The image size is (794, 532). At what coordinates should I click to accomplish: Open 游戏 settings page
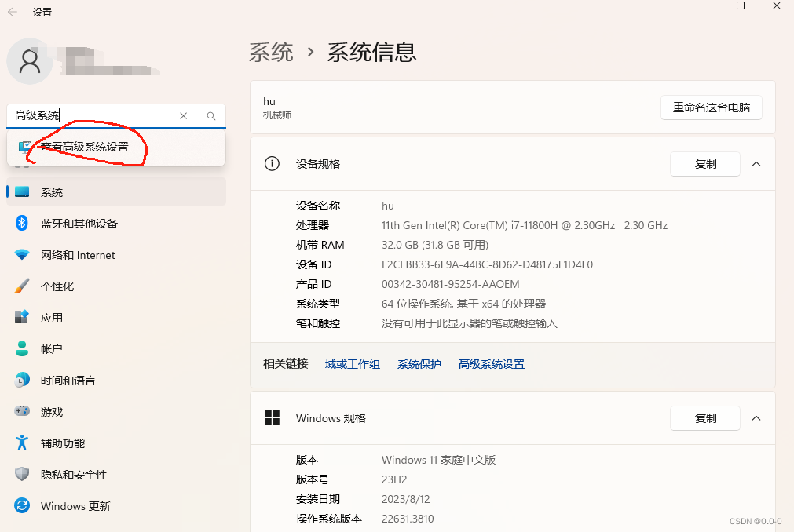pos(116,411)
